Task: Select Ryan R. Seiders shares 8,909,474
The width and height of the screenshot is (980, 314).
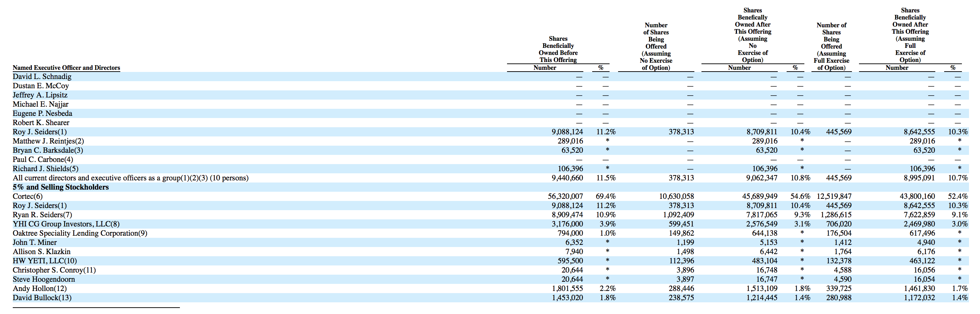Action: coord(567,215)
